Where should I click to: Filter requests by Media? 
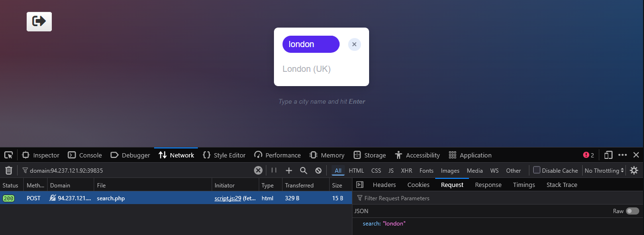click(x=475, y=170)
